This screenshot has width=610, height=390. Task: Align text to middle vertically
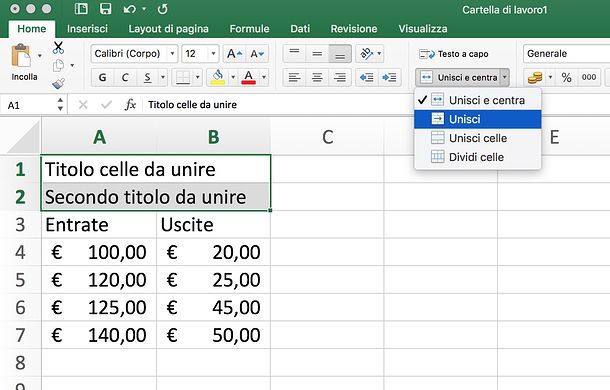(x=317, y=54)
